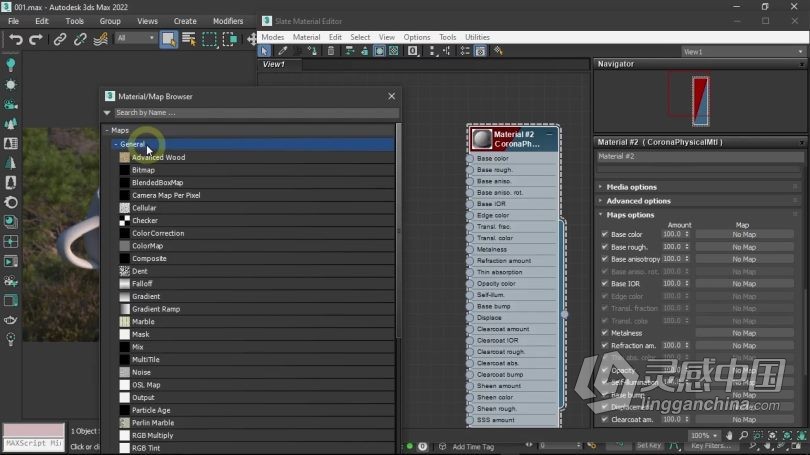Click Zoom Extents icon in Slate
The image size is (810, 455).
772,435
